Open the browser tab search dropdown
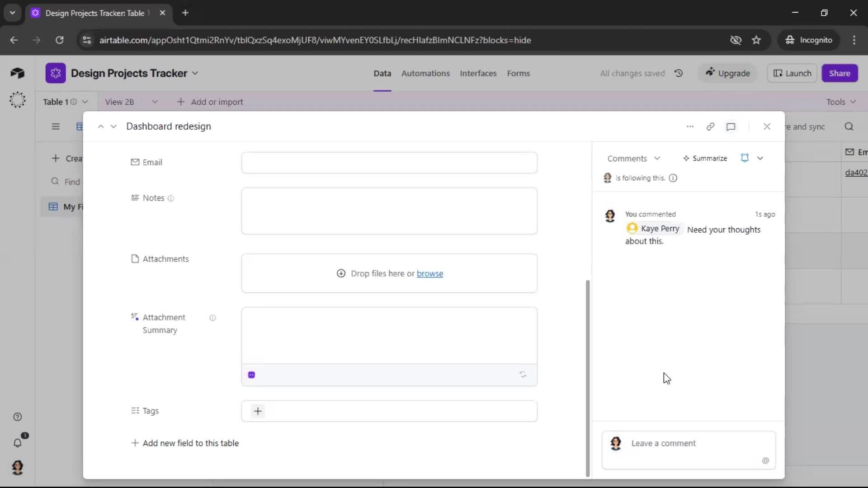868x488 pixels. tap(13, 13)
